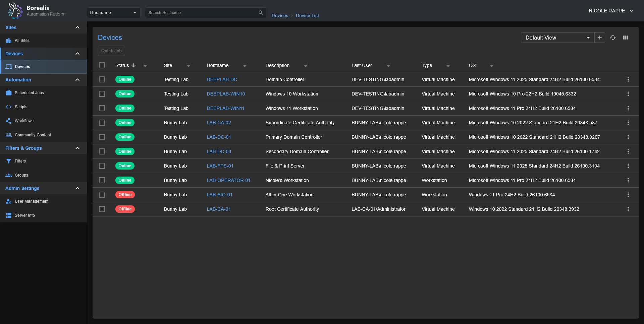Open Server Info settings

[24, 215]
